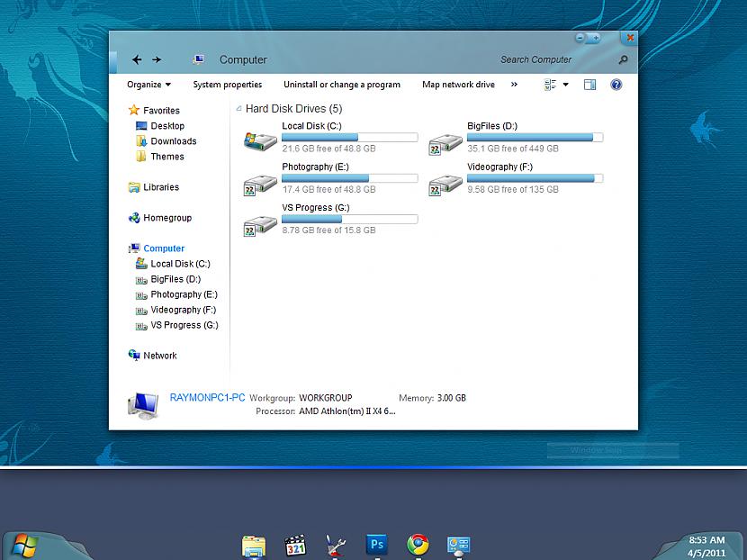Select the BigFiles (D:) drive icon
The height and width of the screenshot is (560, 747).
[445, 144]
